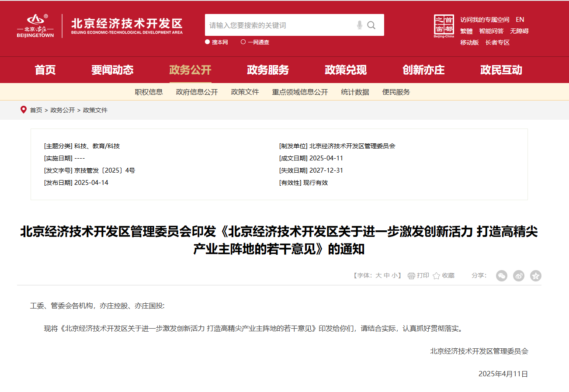
Task: Open the 政务公开 navigation menu
Action: click(x=190, y=69)
